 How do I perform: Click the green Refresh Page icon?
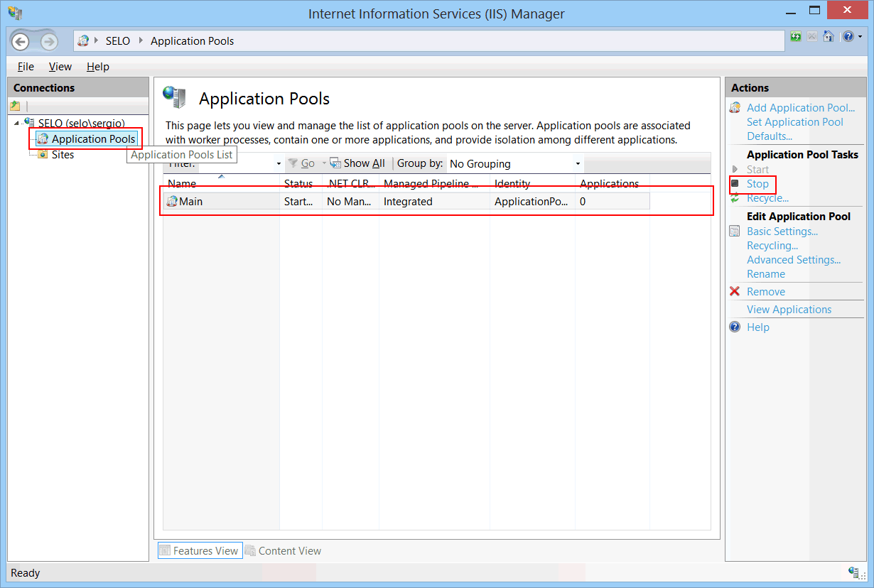[797, 36]
